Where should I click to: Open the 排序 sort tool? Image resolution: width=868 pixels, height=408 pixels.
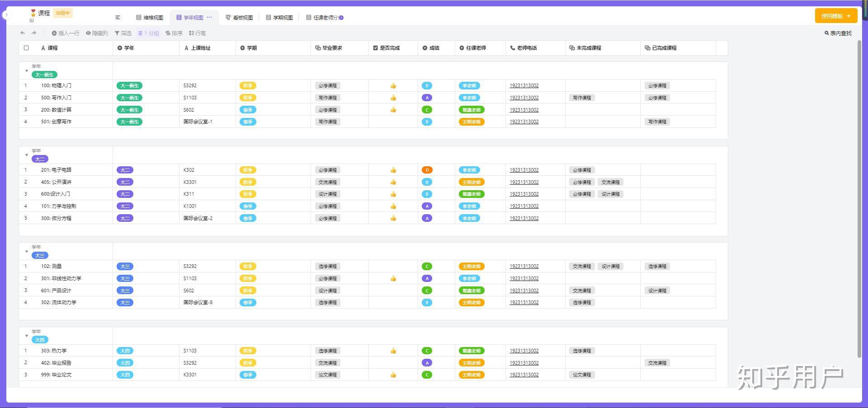point(174,33)
